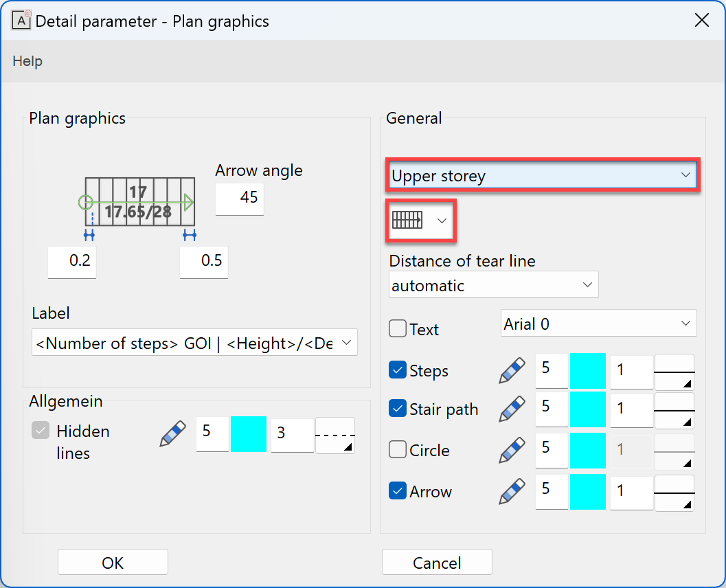Expand the Label format dropdown
Image resolution: width=726 pixels, height=588 pixels.
[x=194, y=343]
